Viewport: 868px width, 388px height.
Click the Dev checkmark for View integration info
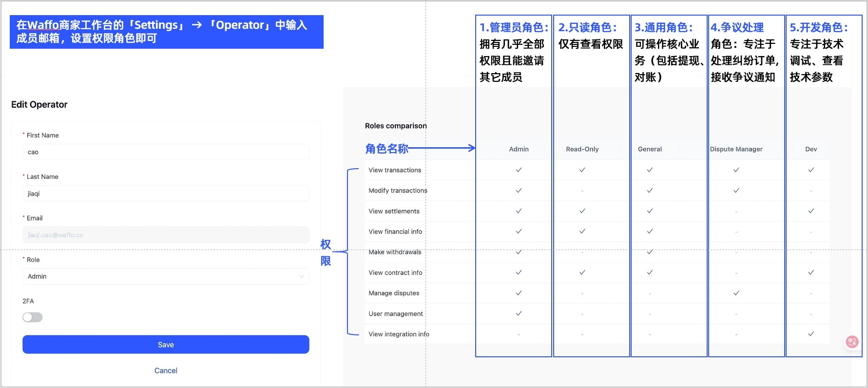point(811,334)
